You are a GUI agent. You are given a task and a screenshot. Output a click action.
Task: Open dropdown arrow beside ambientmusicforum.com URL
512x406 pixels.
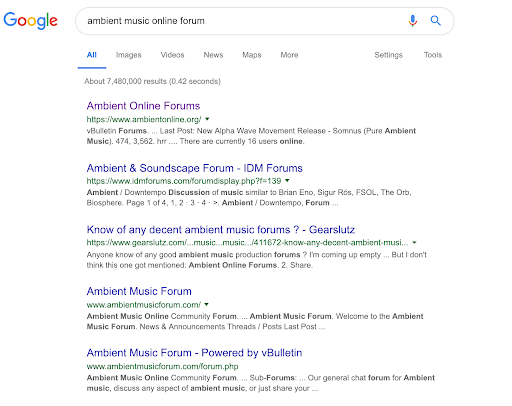[206, 304]
